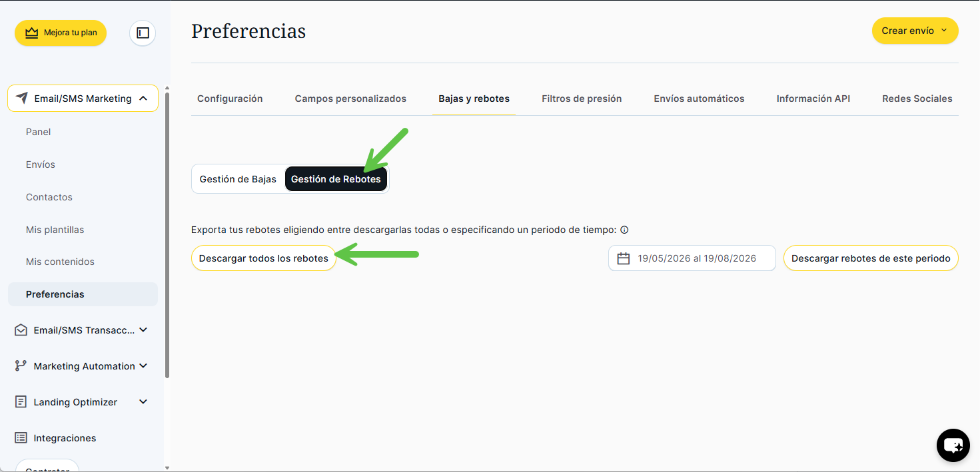Open the Crear envío dropdown
980x472 pixels.
[915, 31]
